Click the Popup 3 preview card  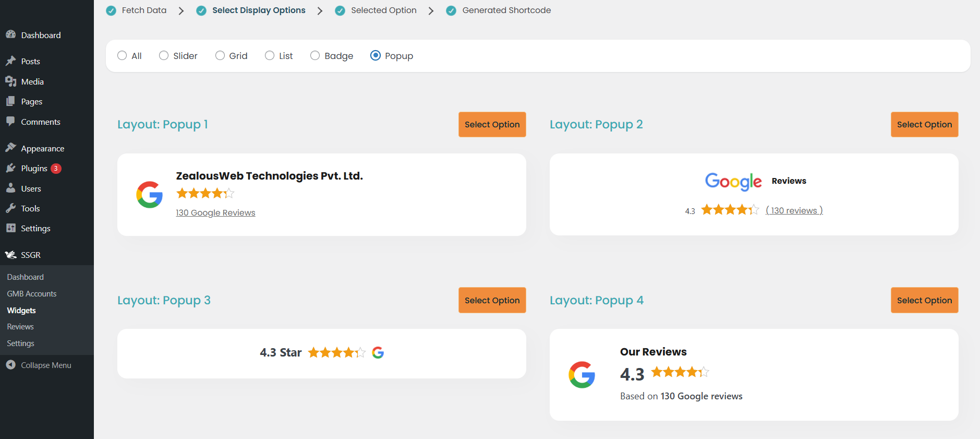click(x=321, y=353)
